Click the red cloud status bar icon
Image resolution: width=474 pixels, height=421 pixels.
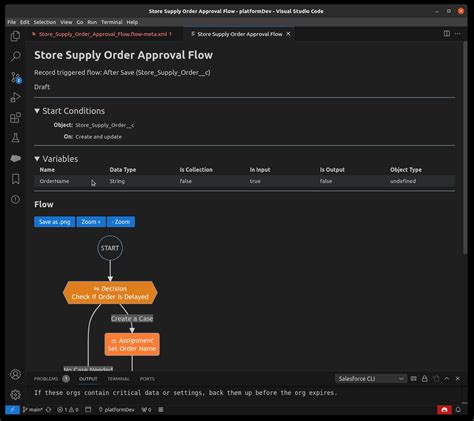[x=444, y=410]
